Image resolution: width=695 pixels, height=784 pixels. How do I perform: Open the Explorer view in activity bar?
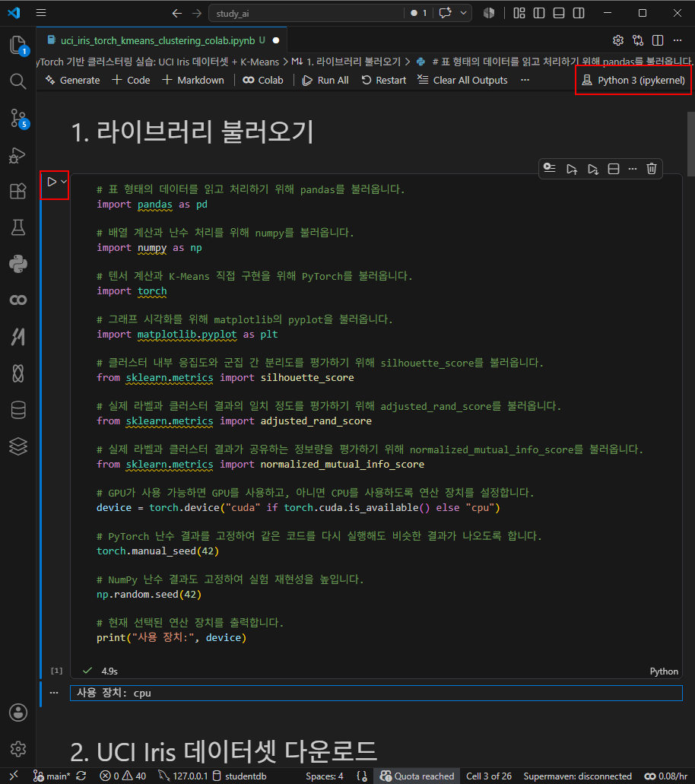18,45
